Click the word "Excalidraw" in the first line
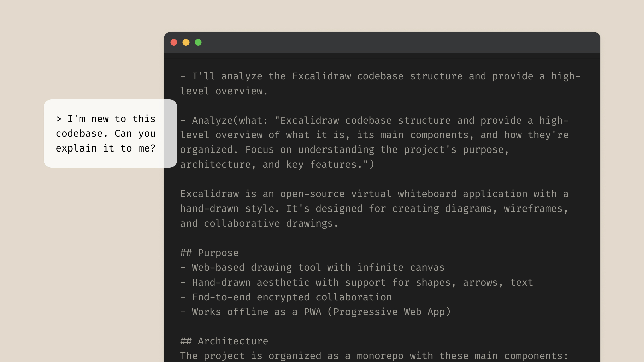Viewport: 644px width, 362px height. click(321, 76)
